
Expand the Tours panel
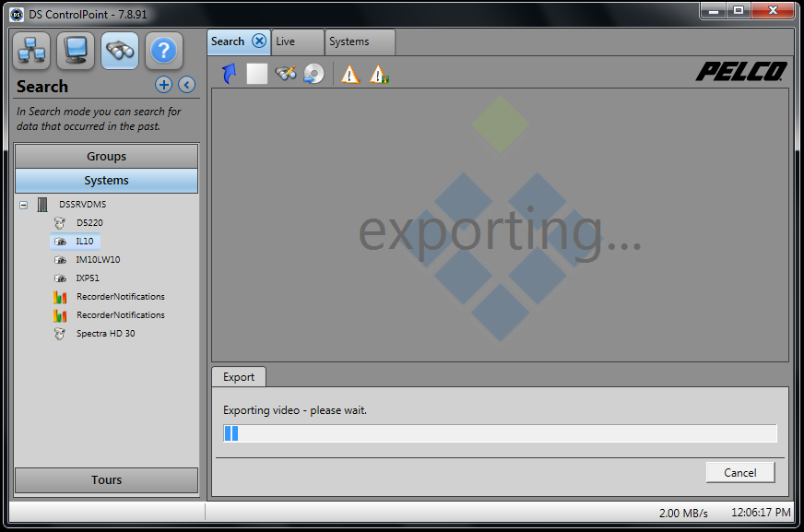point(106,480)
